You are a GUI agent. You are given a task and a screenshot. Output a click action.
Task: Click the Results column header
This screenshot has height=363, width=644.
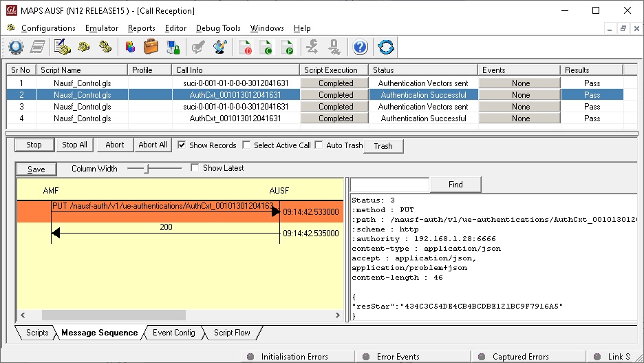[x=592, y=70]
